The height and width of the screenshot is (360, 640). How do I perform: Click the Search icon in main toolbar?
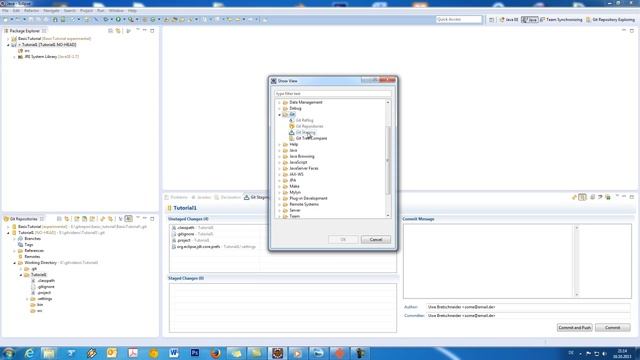coord(131,19)
